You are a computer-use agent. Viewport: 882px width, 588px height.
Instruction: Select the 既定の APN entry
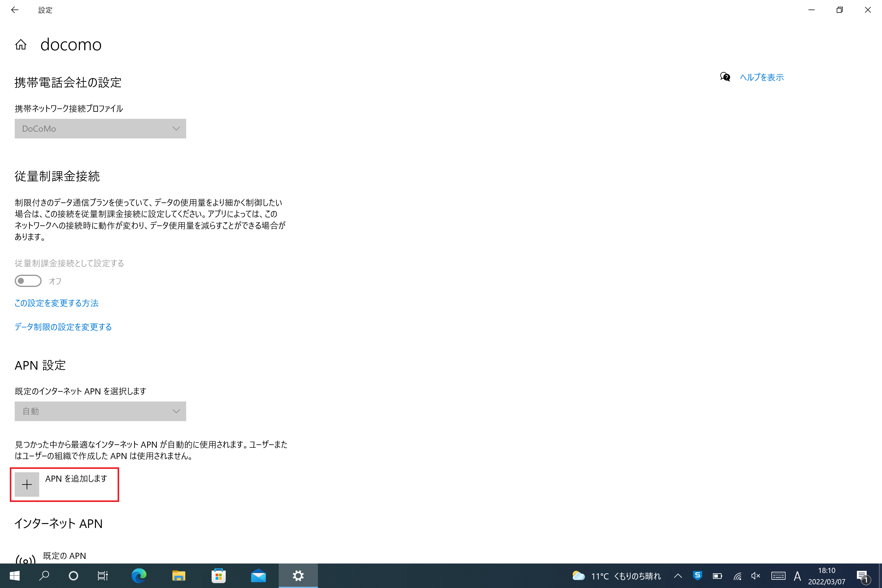(x=65, y=556)
